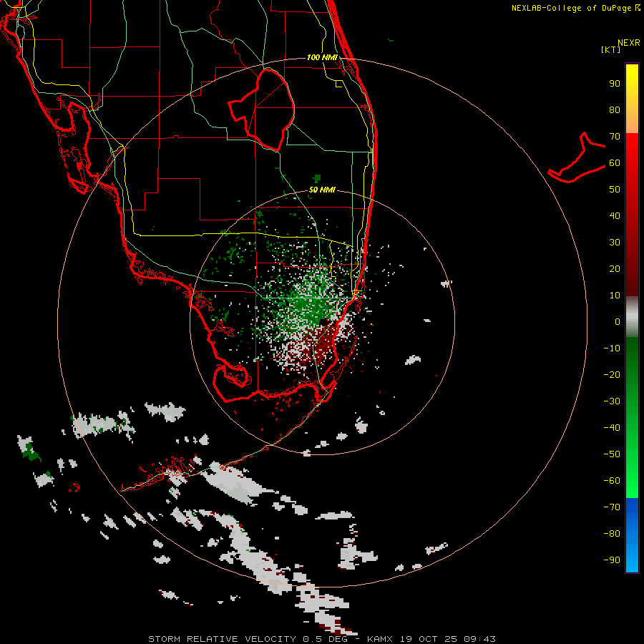Click the 0 value on velocity scale

618,321
